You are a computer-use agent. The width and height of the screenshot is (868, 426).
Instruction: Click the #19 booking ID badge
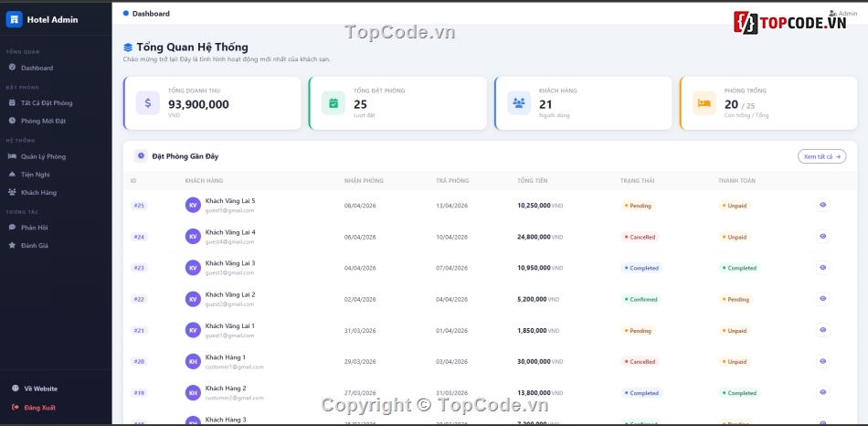(139, 393)
